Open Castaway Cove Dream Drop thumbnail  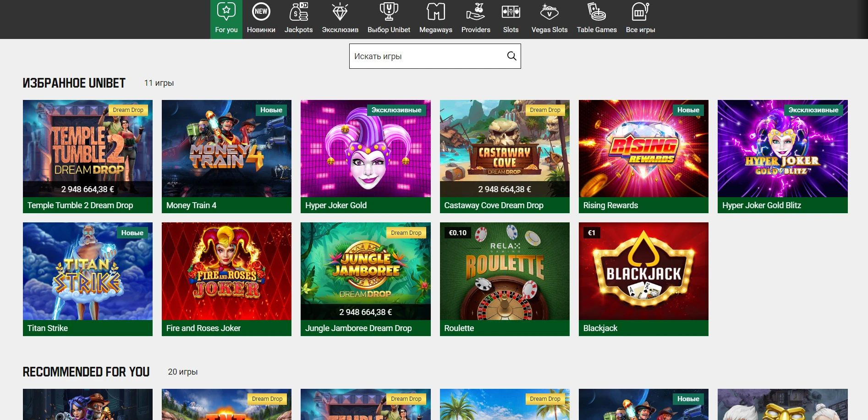point(505,149)
